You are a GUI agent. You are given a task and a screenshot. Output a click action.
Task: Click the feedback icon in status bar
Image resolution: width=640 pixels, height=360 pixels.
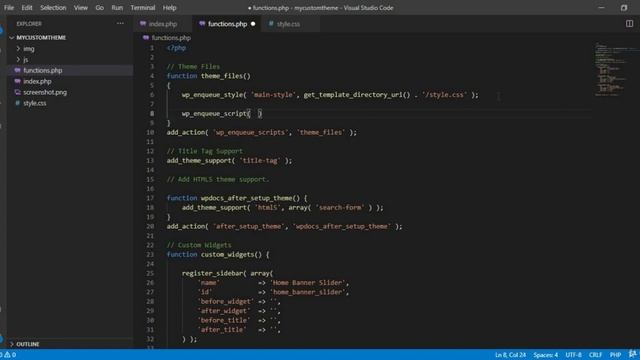(x=632, y=355)
